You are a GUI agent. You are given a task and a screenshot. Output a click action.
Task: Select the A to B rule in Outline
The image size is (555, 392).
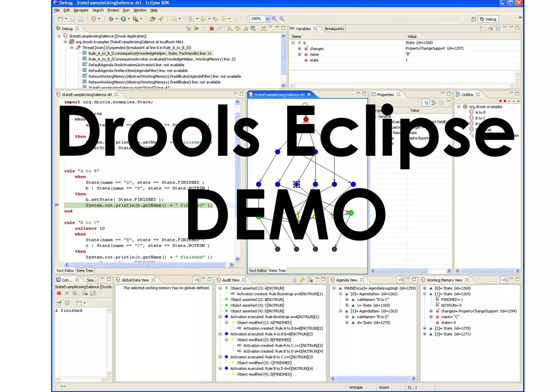click(x=480, y=112)
